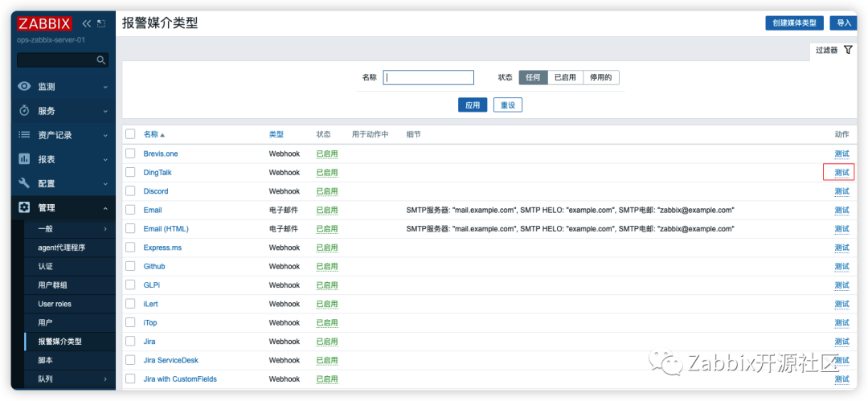Expand the 配置 menu section
Screen dimensions: 868x401
coord(105,184)
